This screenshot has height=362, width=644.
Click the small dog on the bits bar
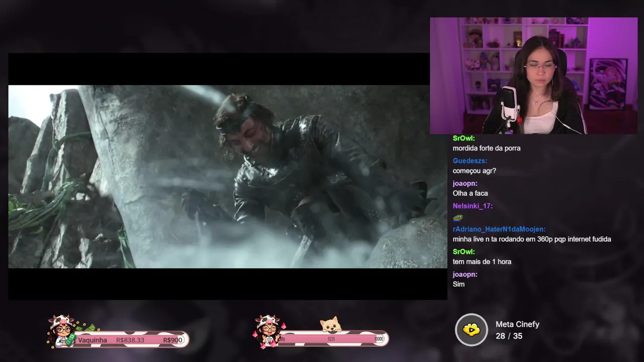coord(331,325)
